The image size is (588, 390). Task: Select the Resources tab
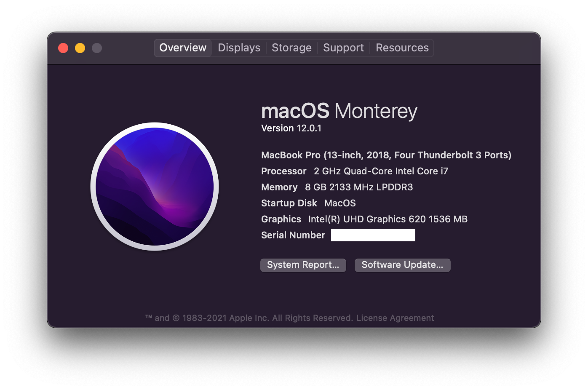point(402,48)
